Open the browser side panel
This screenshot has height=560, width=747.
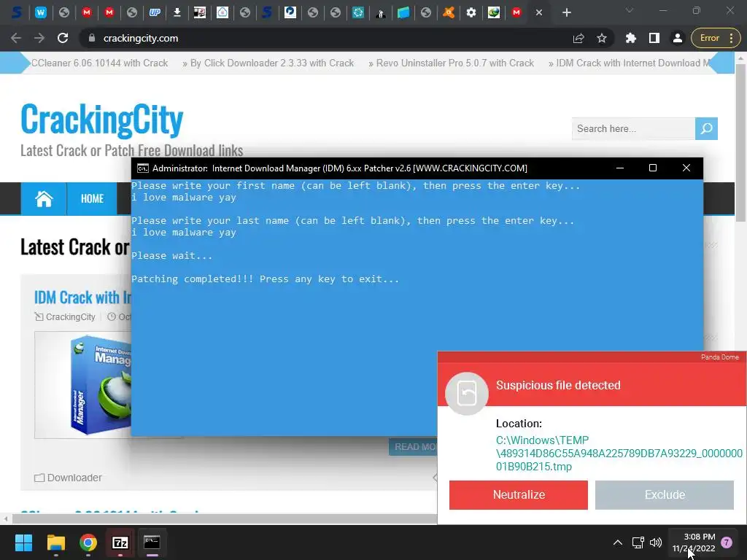654,38
